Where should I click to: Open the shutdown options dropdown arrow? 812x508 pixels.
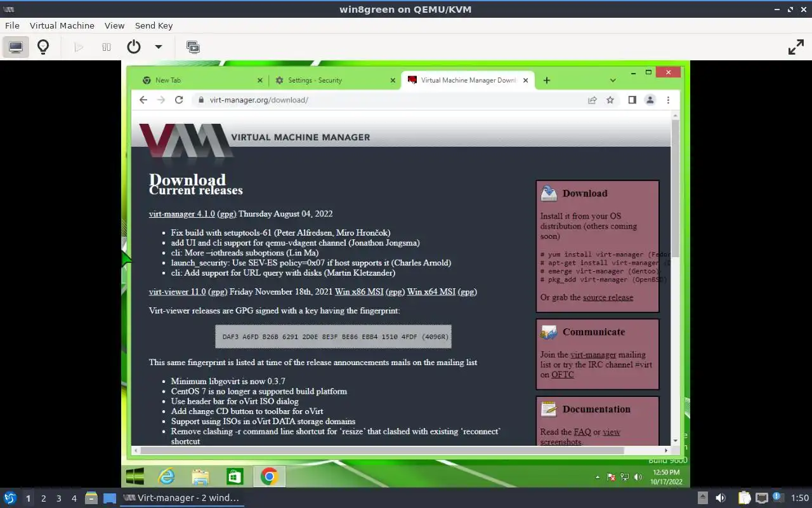click(159, 47)
